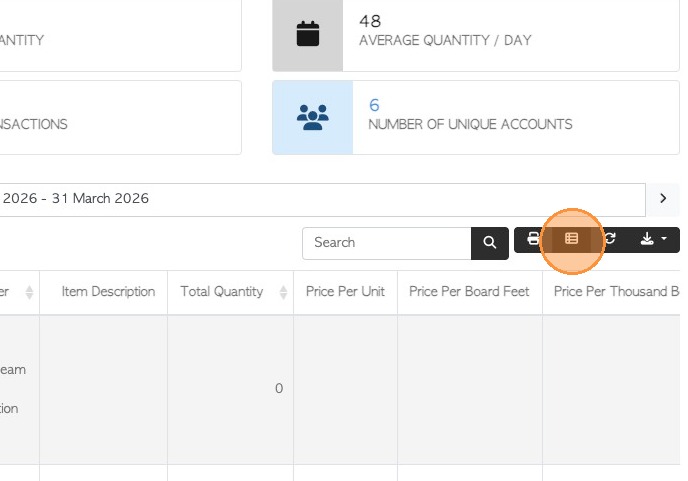Click the print icon in table toolbar

[x=534, y=240]
